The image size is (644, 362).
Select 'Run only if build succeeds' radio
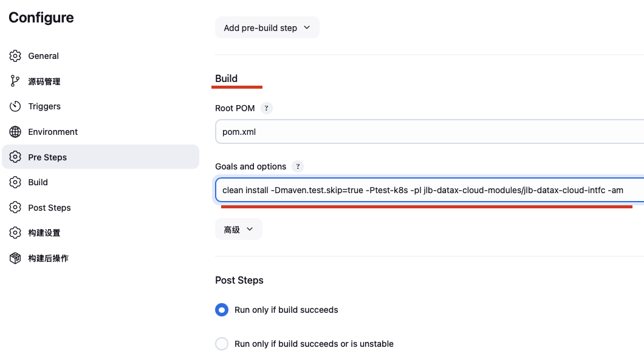tap(222, 310)
